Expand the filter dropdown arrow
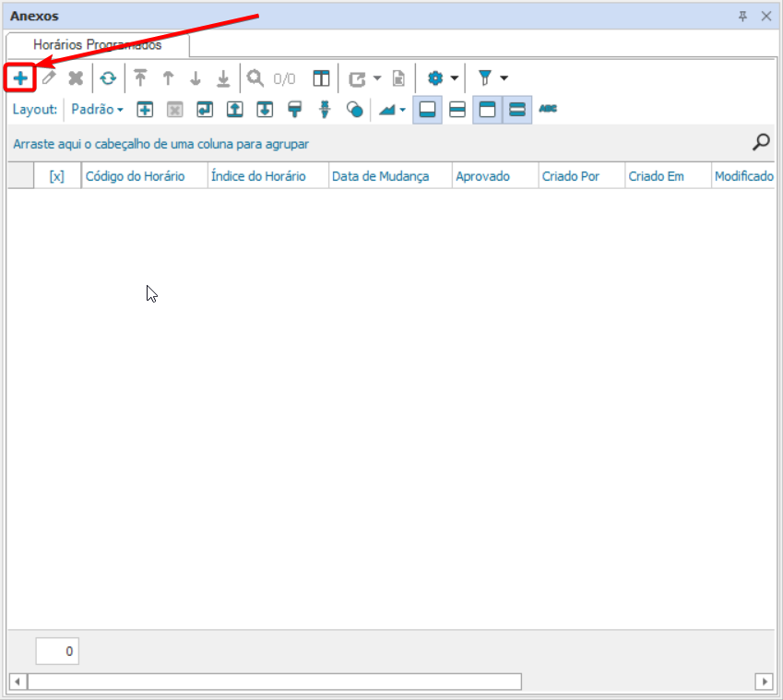783x700 pixels. click(504, 78)
